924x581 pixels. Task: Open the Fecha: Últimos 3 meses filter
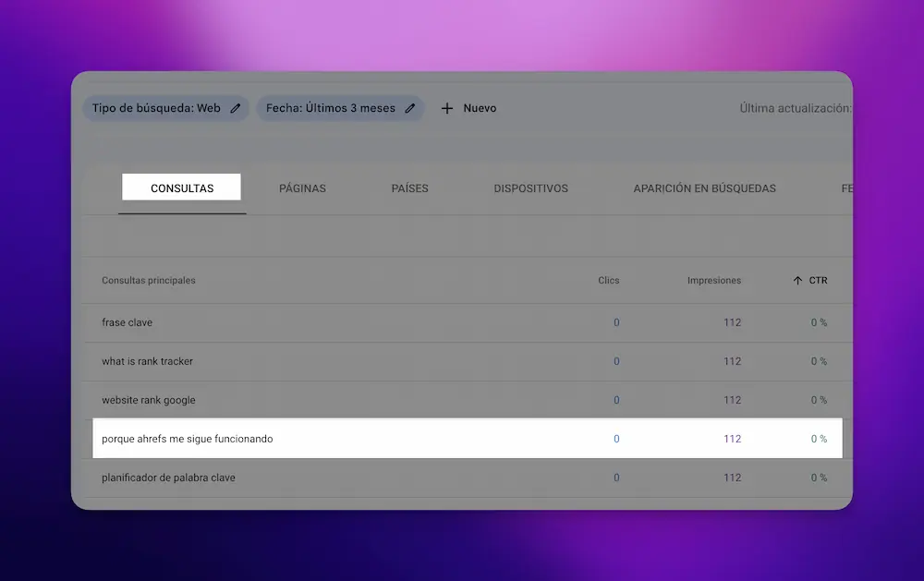[x=330, y=108]
